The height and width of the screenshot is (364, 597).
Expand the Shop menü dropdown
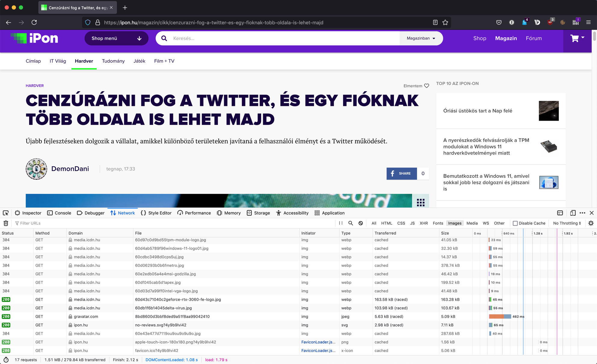(x=117, y=38)
